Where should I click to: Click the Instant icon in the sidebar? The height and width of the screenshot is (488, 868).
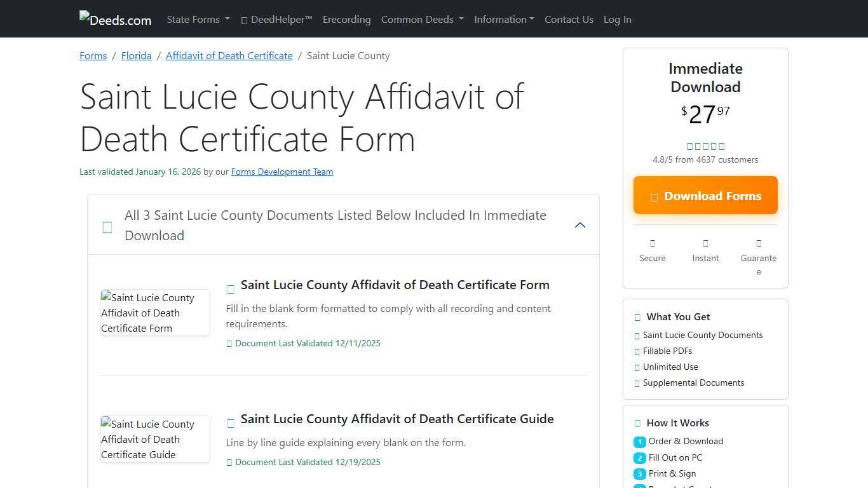tap(705, 243)
